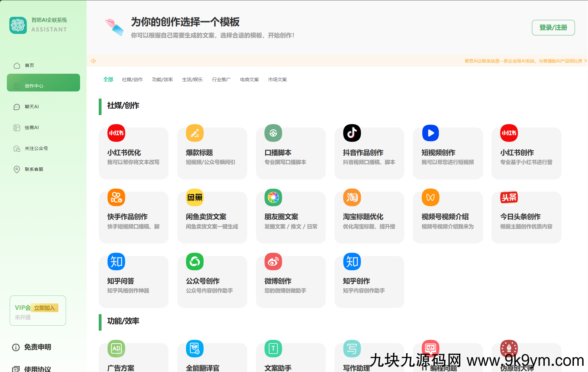Click the 口播脚本 card title

click(x=278, y=153)
